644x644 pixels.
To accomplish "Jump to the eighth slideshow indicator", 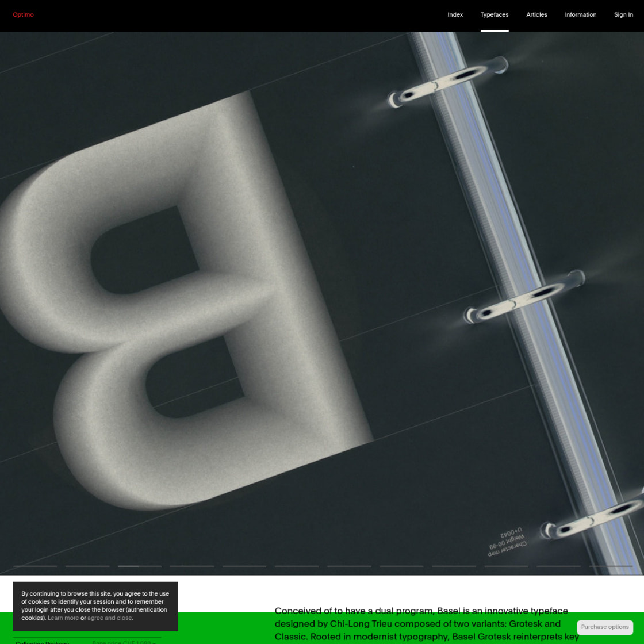I will 401,566.
